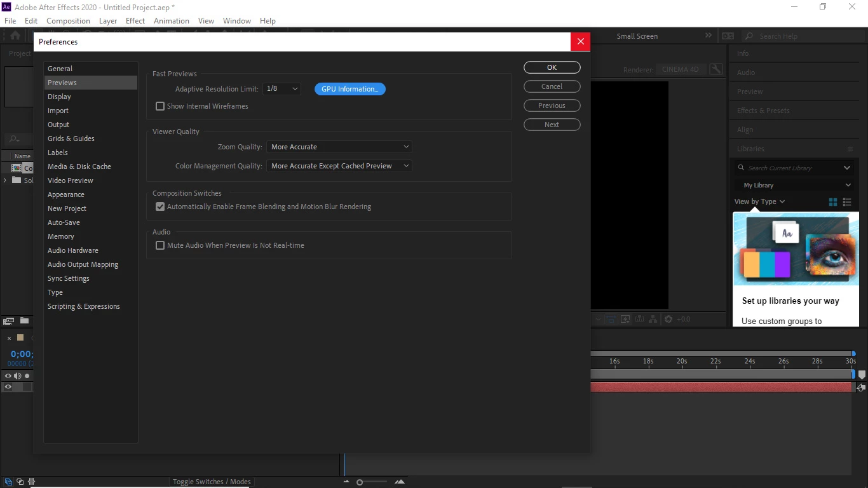Click the After Effects app icon
This screenshot has width=868, height=488.
7,7
